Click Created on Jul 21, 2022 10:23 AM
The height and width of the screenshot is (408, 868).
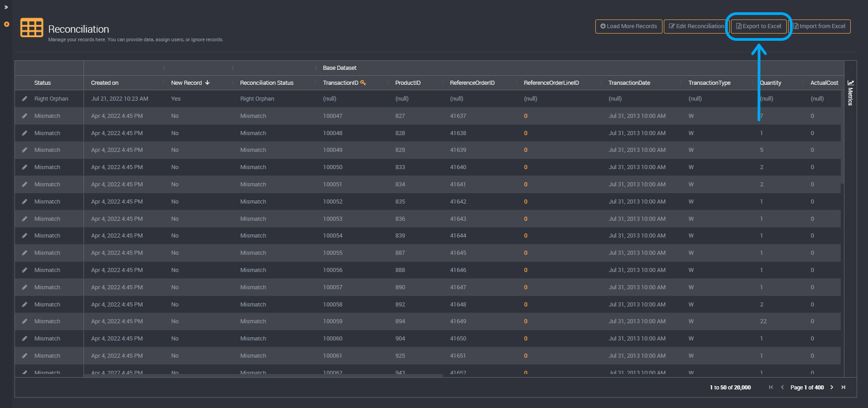[x=120, y=99]
